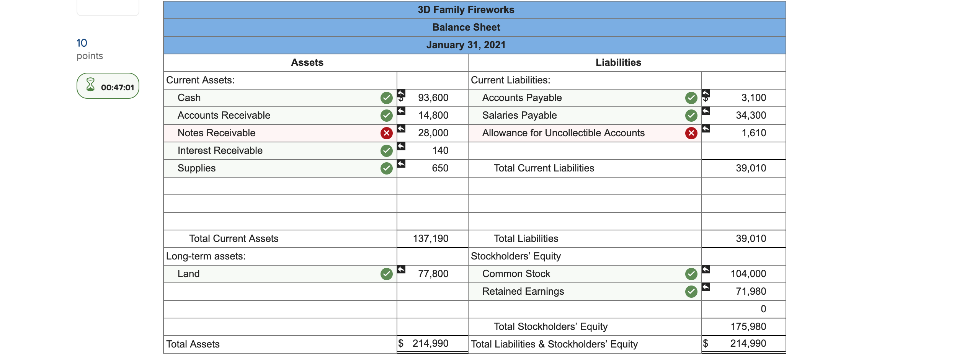980x359 pixels.
Task: Open the Accounts Payable account field
Action: [585, 98]
